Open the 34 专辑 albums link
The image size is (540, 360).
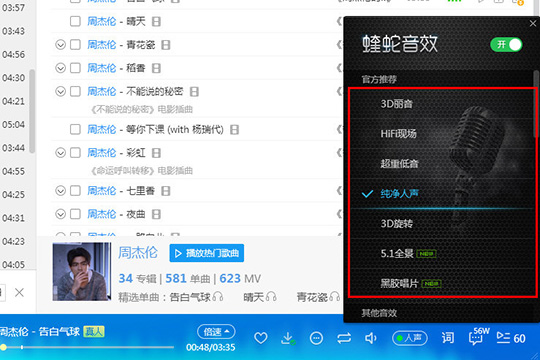click(x=137, y=278)
